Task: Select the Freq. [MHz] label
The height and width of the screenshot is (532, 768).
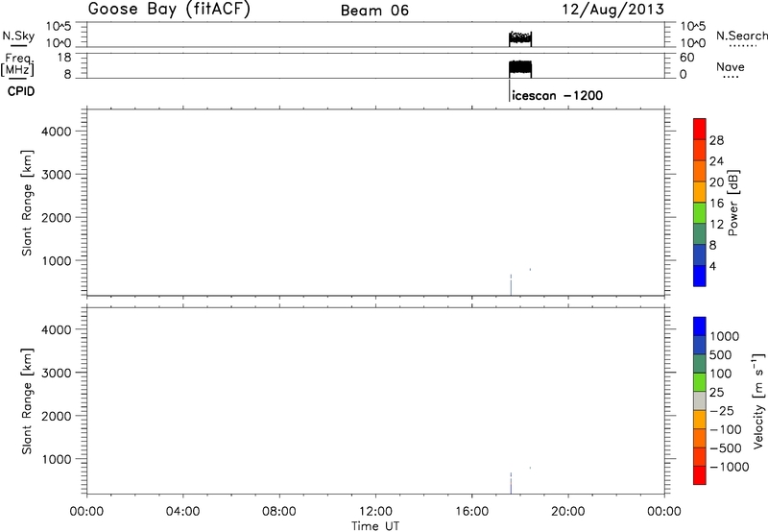Action: tap(18, 64)
